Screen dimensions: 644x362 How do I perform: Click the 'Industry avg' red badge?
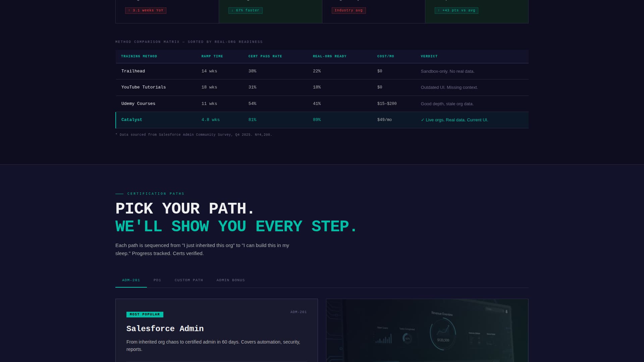[348, 11]
